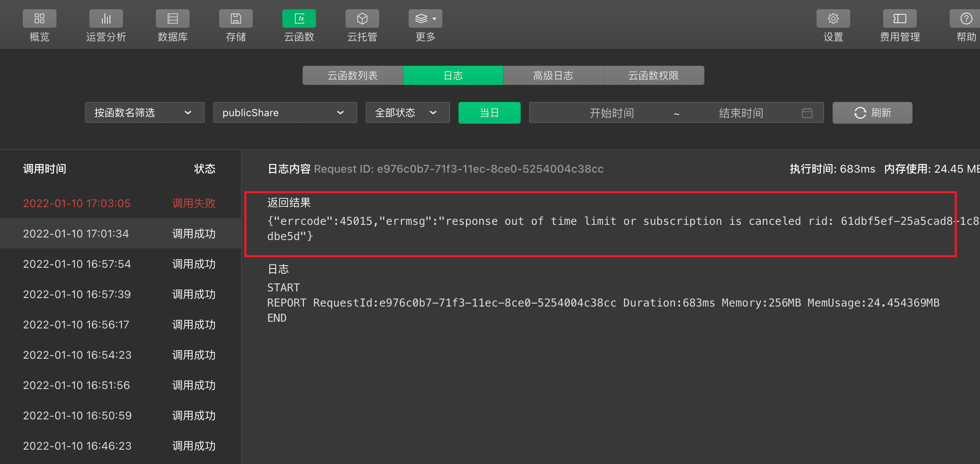Expand the 按函数名筛选 filter dropdown

[145, 113]
